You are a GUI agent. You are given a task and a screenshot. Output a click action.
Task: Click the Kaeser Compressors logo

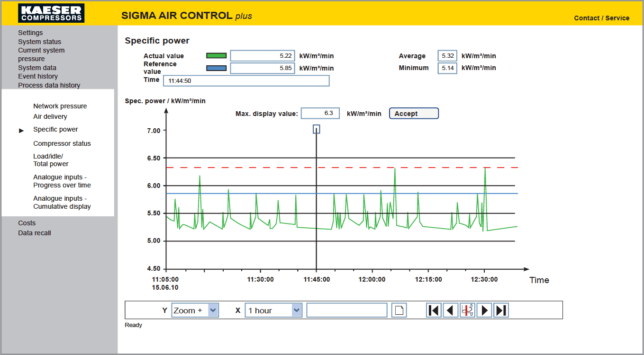pyautogui.click(x=51, y=13)
